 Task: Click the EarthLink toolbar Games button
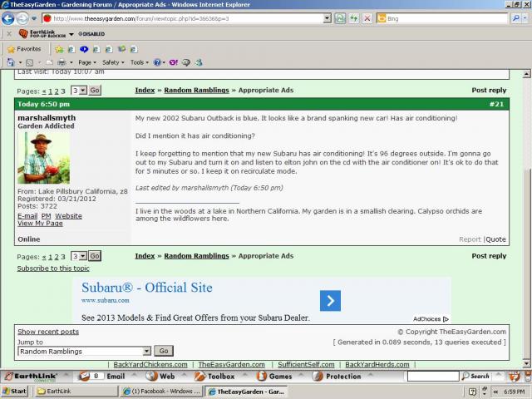point(274,377)
